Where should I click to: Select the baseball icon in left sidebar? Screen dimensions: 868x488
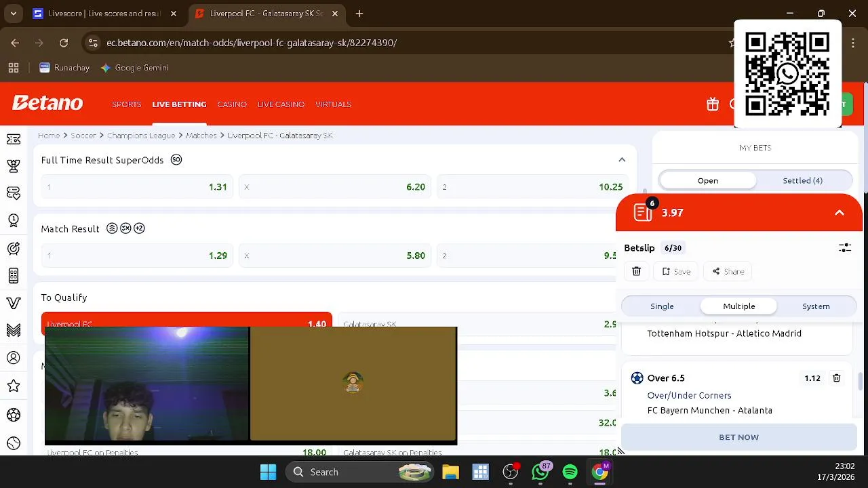pos(13,443)
